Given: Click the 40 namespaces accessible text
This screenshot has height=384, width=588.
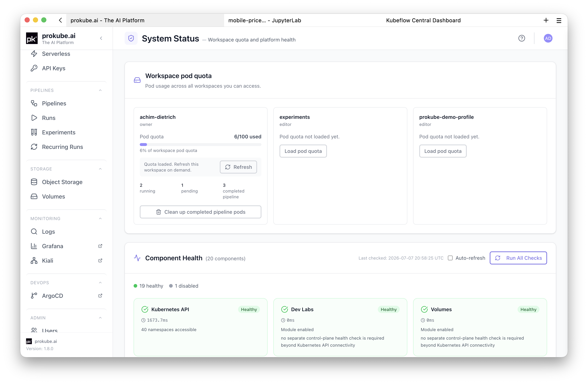Looking at the screenshot, I should tap(169, 329).
